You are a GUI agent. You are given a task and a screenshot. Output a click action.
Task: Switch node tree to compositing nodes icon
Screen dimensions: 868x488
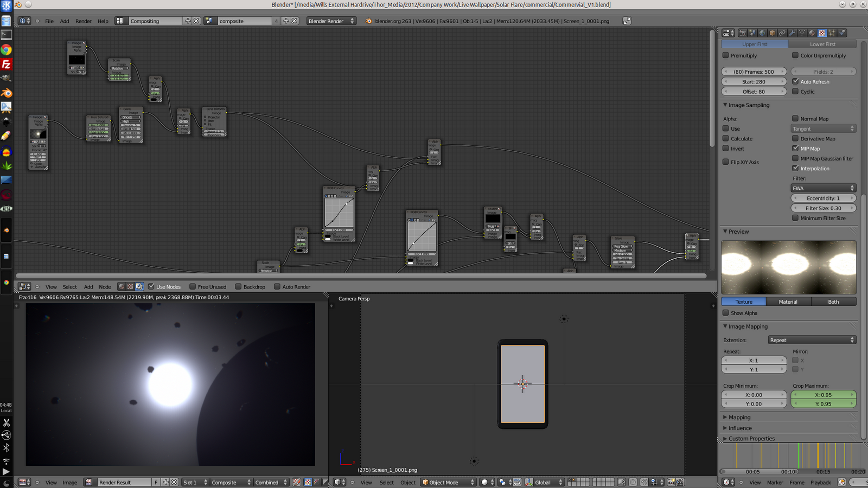[x=139, y=286]
